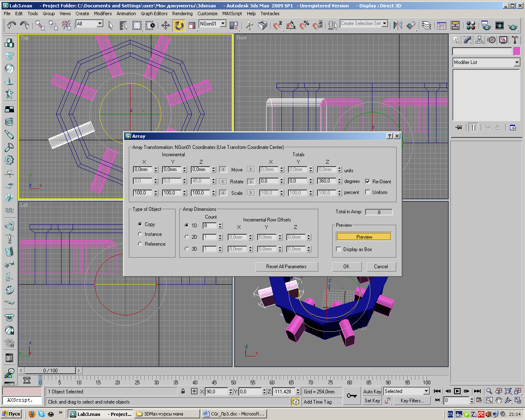The height and width of the screenshot is (420, 525).
Task: Open the Utilities hammer panel tab
Action: click(x=515, y=40)
